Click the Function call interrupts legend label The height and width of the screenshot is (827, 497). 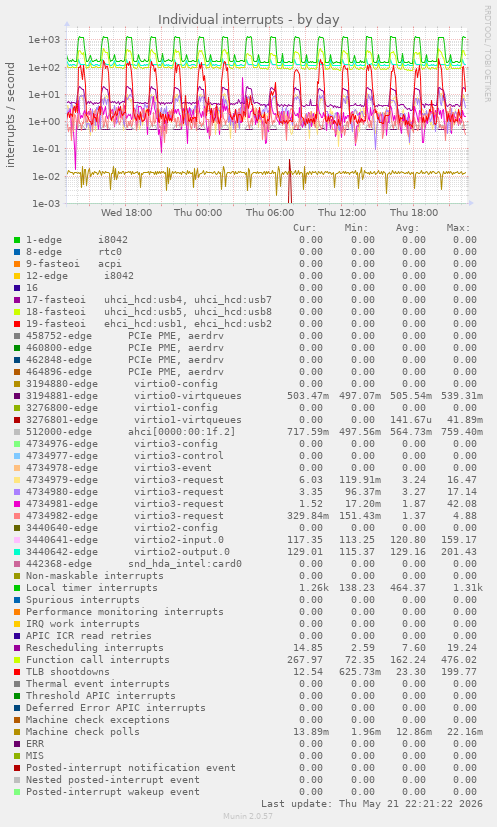coord(98,660)
